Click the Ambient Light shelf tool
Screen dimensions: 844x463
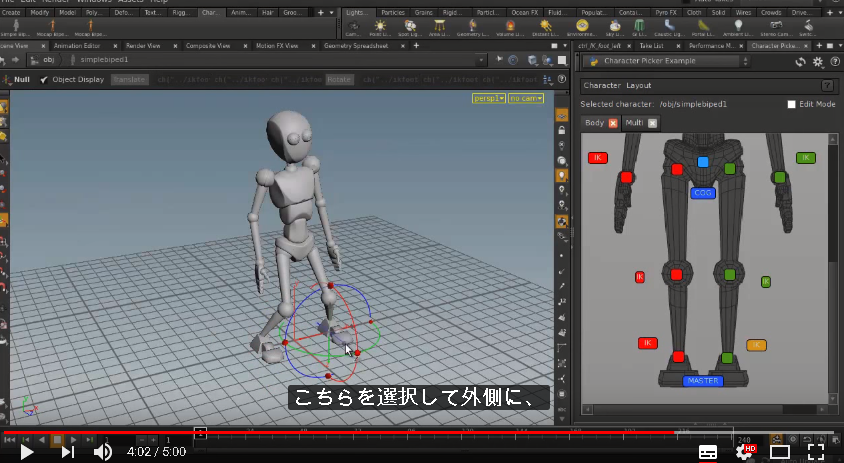pos(738,28)
